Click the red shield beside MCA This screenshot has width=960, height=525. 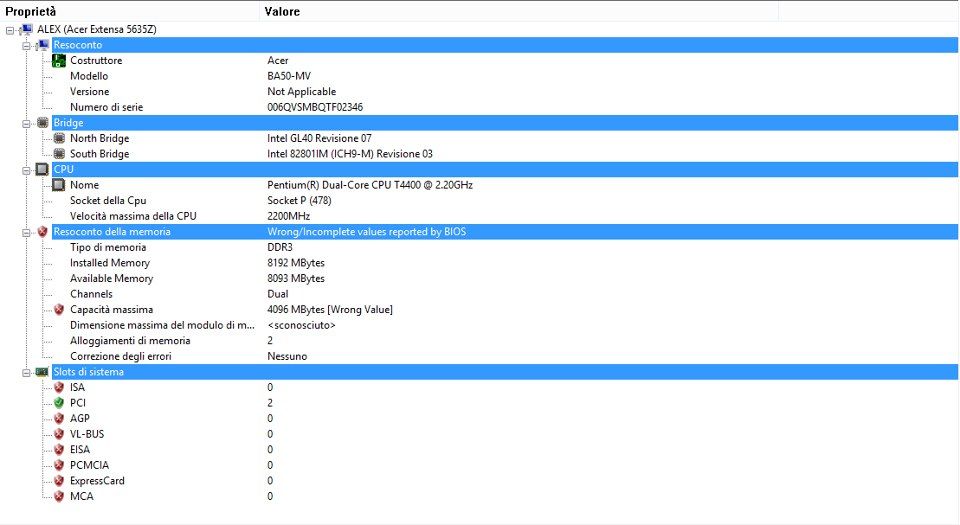(x=59, y=496)
